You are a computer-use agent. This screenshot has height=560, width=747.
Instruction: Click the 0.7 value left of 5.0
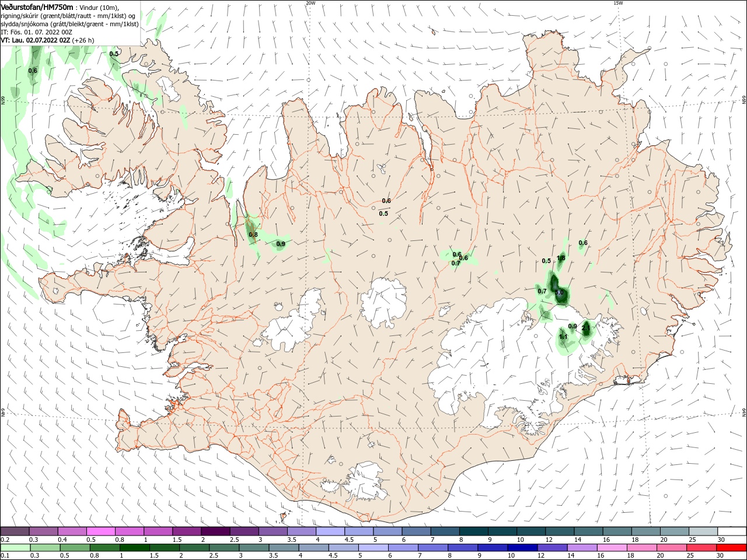542,292
